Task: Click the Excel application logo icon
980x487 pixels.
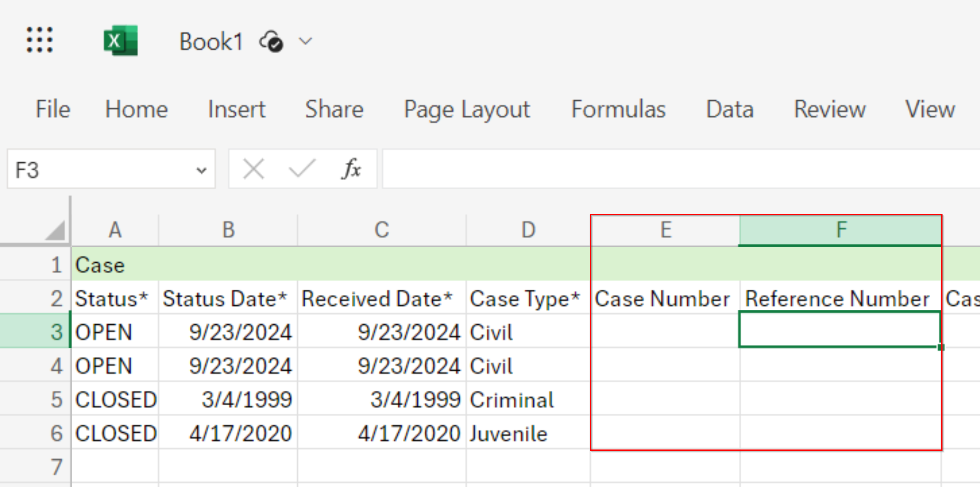Action: pos(121,40)
